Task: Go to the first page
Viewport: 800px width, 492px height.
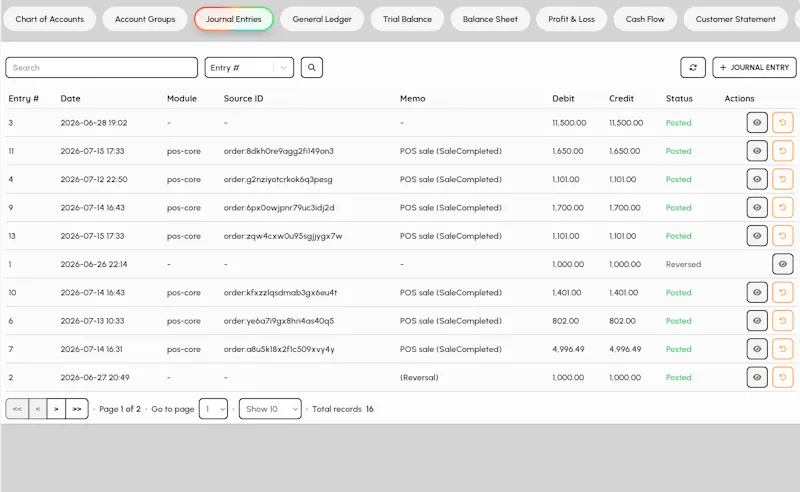Action: [x=17, y=409]
